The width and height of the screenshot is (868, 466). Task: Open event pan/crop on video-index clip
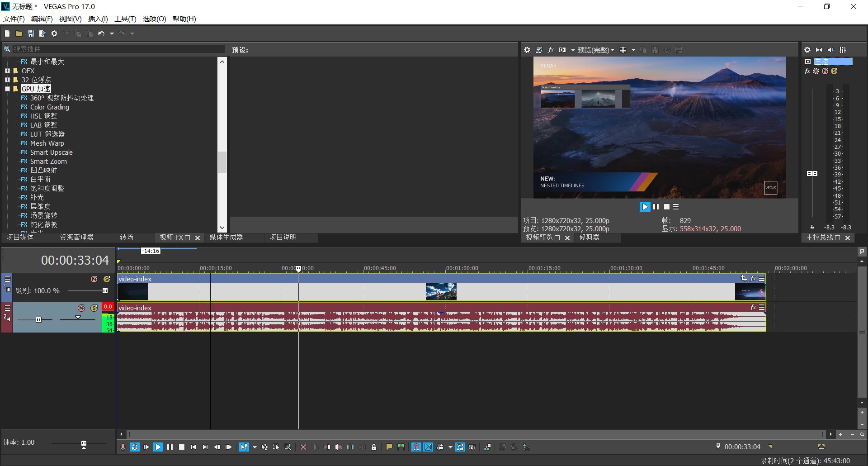click(x=743, y=279)
